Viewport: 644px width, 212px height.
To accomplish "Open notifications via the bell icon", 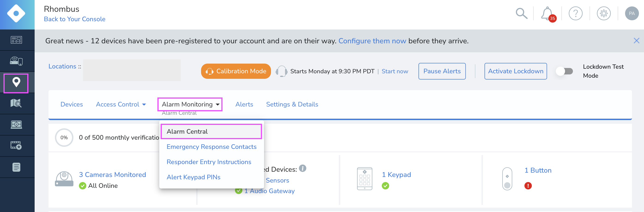I will pyautogui.click(x=547, y=14).
